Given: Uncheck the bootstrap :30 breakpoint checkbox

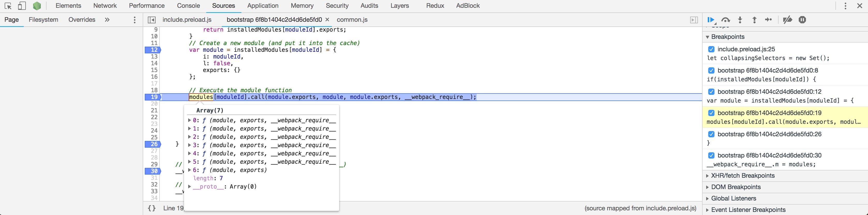Looking at the screenshot, I should point(711,156).
